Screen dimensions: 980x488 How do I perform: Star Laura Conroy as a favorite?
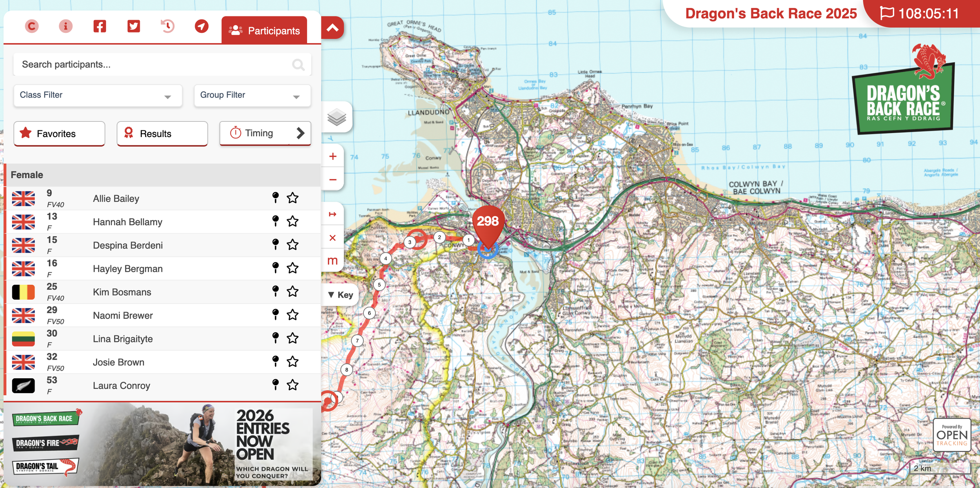tap(292, 385)
